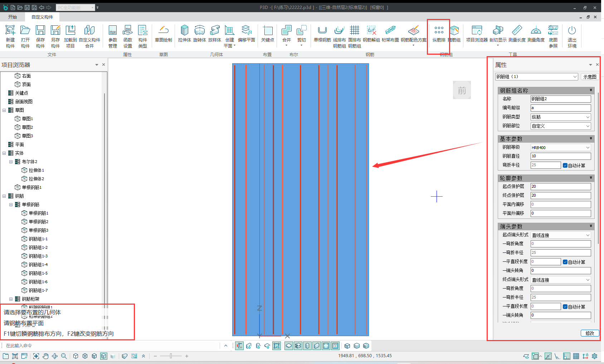
Task: Click the 拉伸体 extrude tool icon
Action: coord(184,31)
